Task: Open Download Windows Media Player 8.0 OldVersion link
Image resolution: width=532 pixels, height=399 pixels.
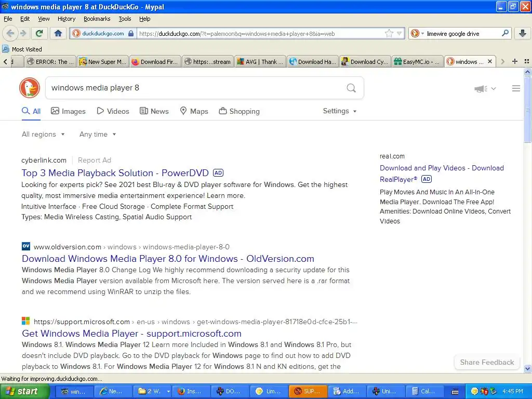Action: pyautogui.click(x=168, y=259)
